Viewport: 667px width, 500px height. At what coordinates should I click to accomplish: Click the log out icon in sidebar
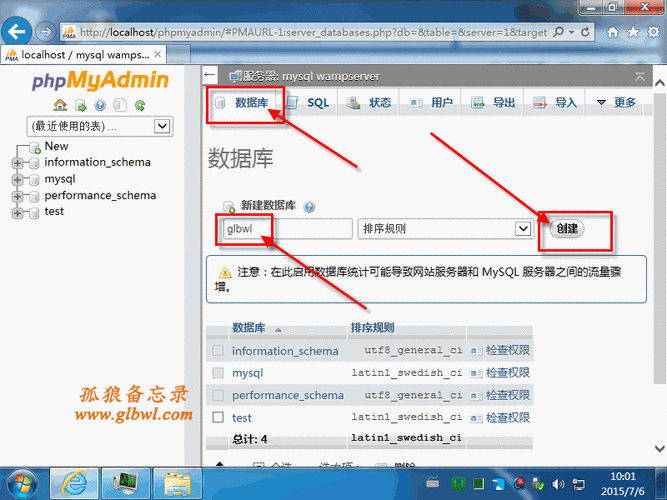coord(80,105)
